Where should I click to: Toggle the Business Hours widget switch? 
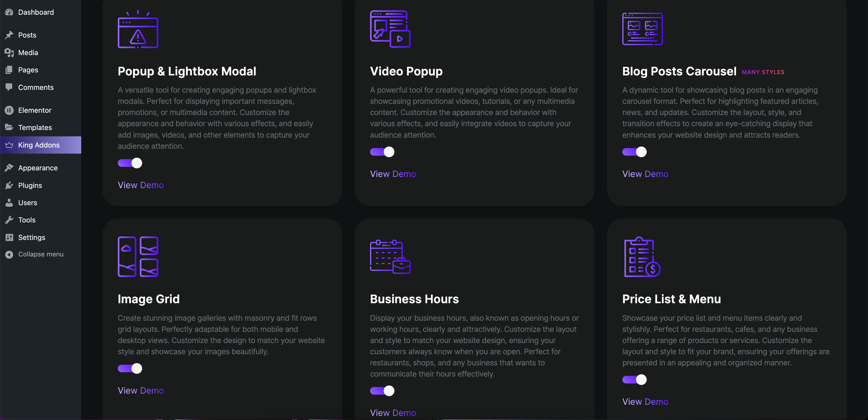[382, 391]
